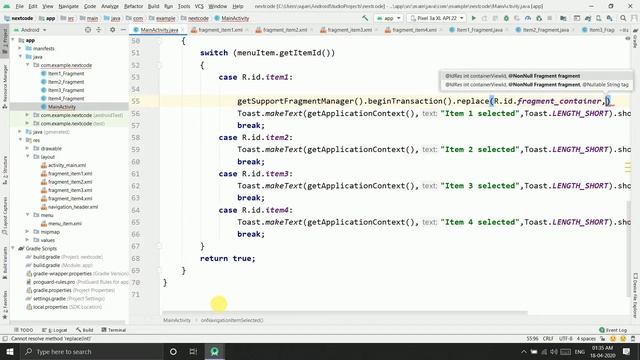Click the Android Studio logo at top-left
The image size is (640, 360).
click(6, 6)
